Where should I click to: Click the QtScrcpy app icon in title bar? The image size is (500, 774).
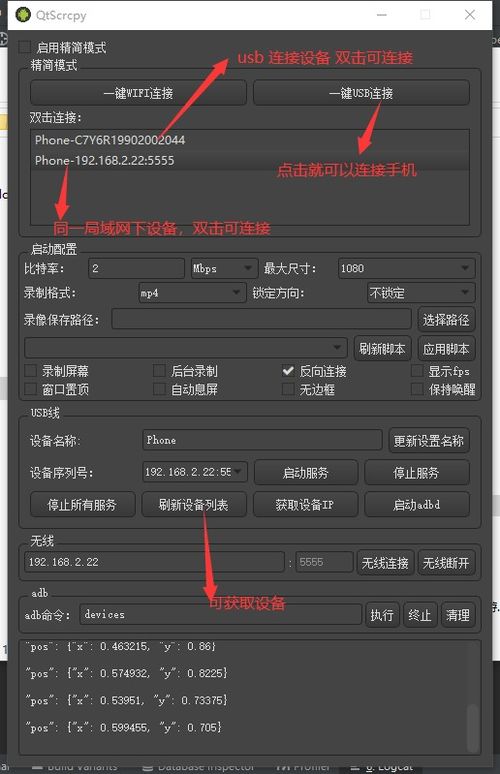click(x=23, y=15)
